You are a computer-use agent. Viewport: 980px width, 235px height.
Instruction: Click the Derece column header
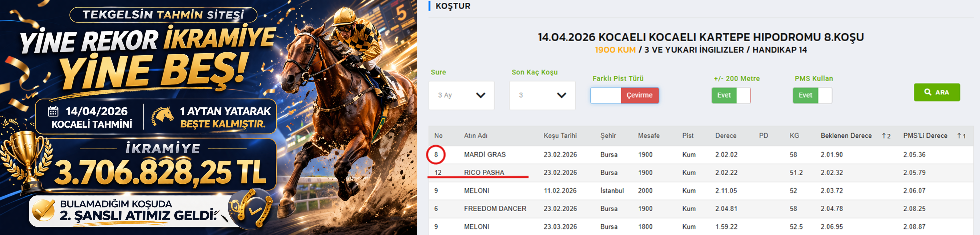point(726,136)
